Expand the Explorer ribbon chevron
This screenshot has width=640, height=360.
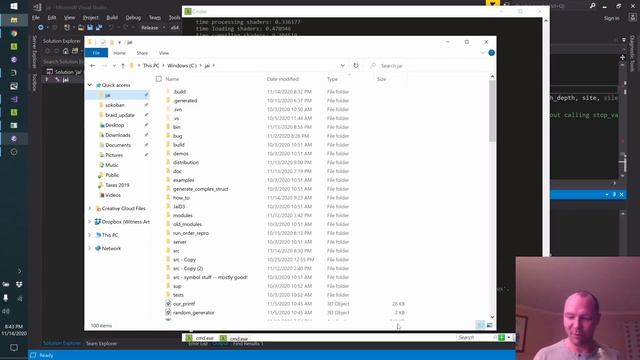(483, 53)
